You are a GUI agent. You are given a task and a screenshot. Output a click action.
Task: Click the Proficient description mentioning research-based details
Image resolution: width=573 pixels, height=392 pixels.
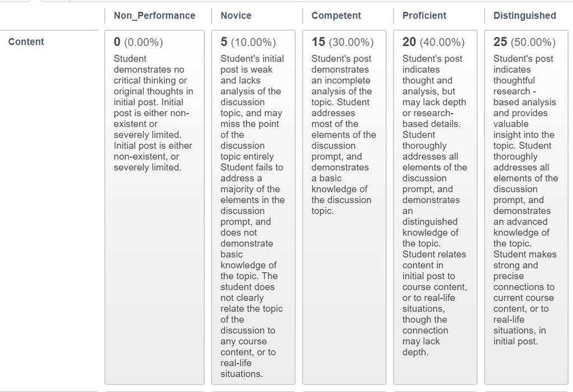click(x=434, y=205)
